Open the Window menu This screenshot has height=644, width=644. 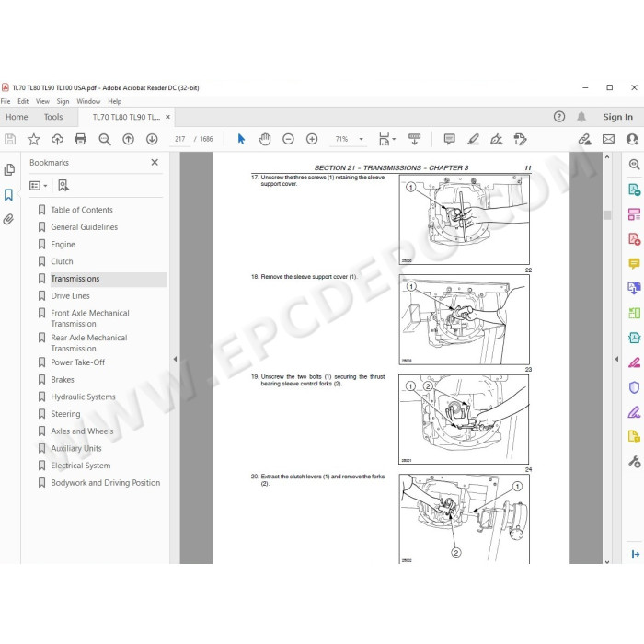pyautogui.click(x=88, y=101)
